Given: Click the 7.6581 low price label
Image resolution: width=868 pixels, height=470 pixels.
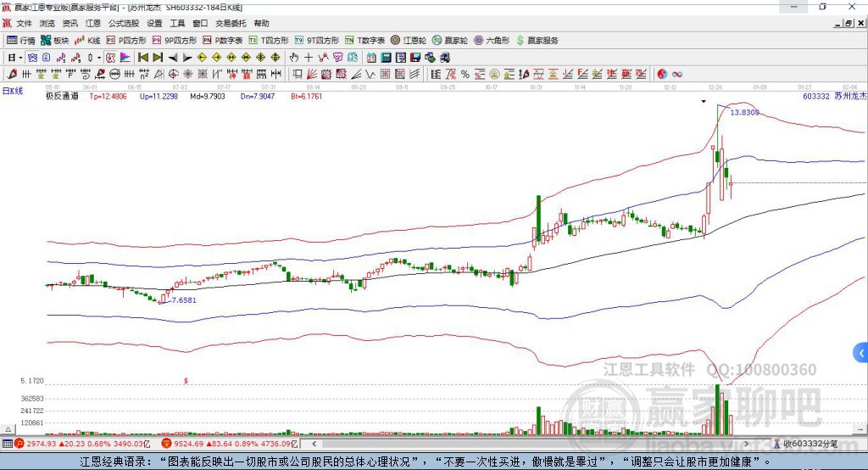Looking at the screenshot, I should pyautogui.click(x=184, y=299).
